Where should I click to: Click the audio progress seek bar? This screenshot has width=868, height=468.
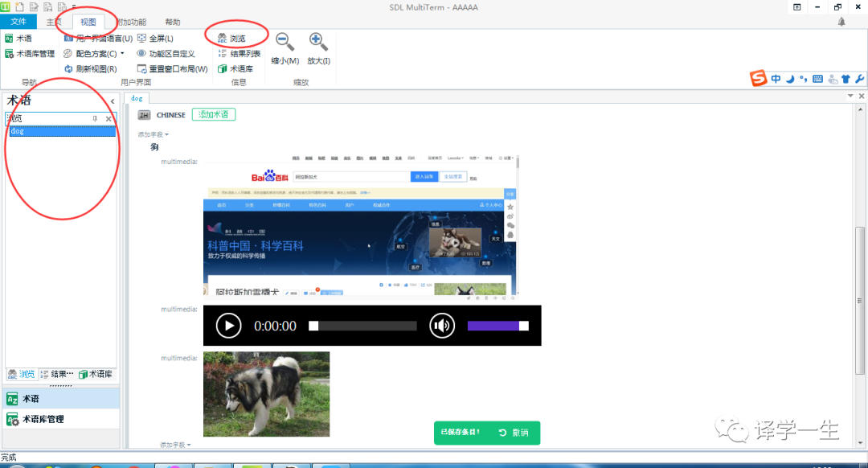[x=362, y=326]
